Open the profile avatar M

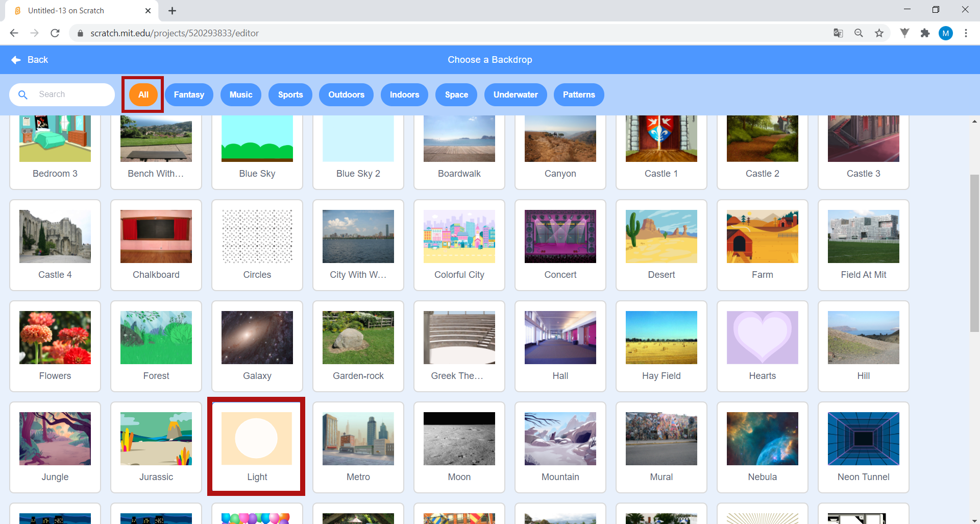pos(946,33)
